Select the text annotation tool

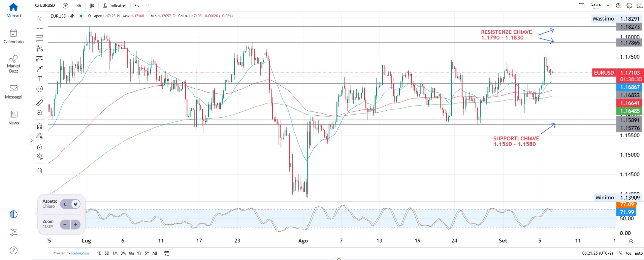pos(39,79)
